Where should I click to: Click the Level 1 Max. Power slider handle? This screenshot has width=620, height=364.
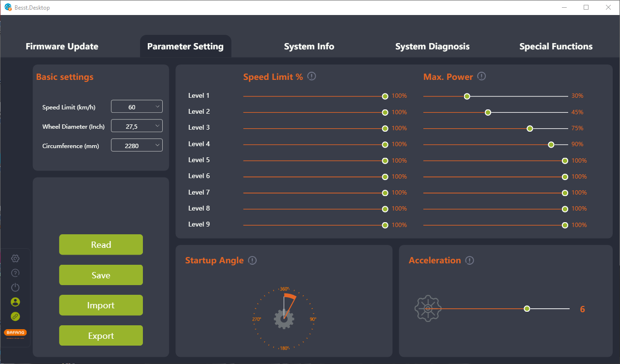[x=467, y=96]
